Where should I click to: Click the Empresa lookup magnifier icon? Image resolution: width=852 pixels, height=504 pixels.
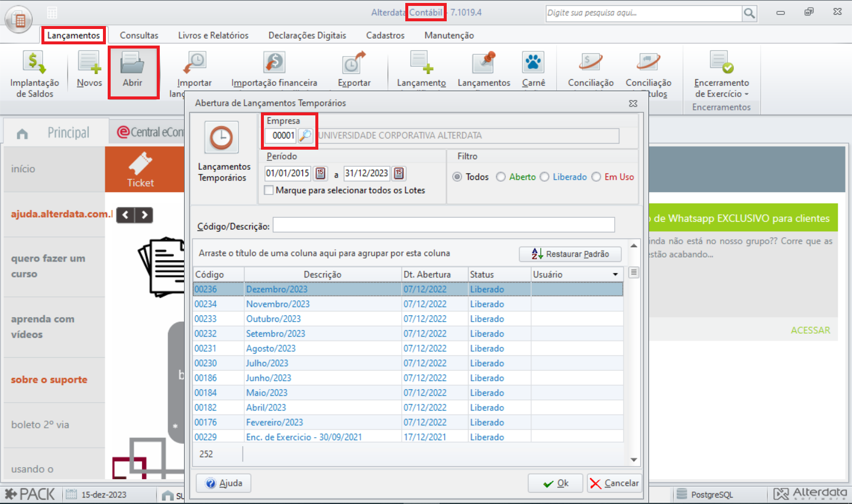point(305,135)
